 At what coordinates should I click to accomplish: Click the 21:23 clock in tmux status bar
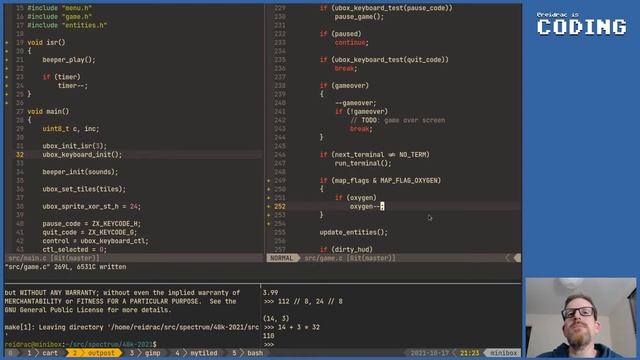[469, 353]
